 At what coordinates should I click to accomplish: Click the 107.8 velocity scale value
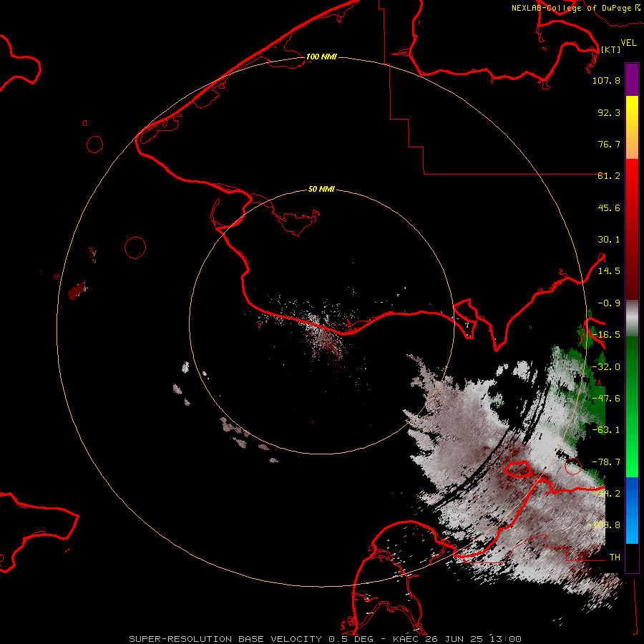(x=606, y=80)
